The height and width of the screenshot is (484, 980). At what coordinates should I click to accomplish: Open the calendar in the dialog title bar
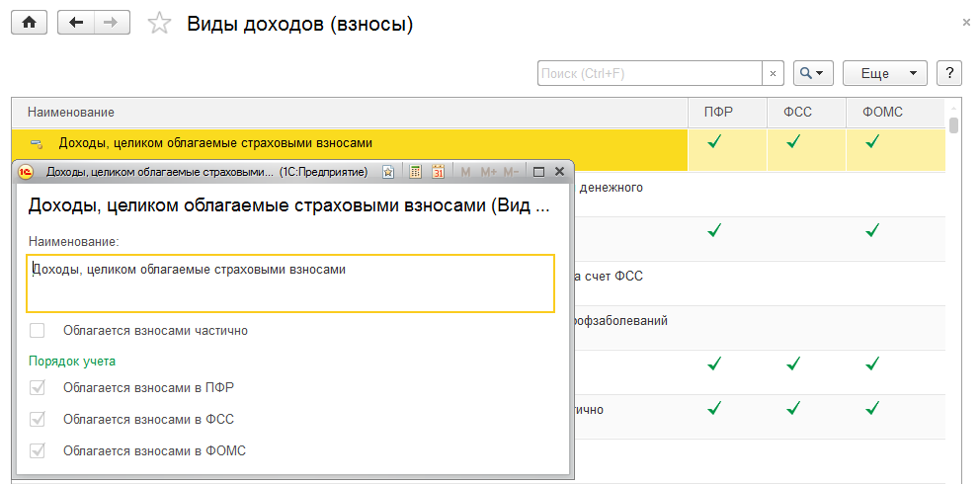439,172
